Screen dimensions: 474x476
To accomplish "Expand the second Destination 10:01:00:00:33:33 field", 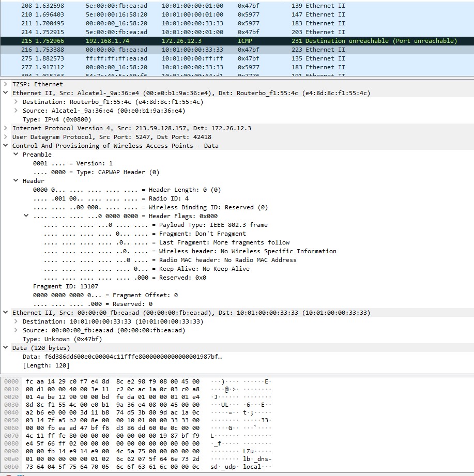I will 15,321.
